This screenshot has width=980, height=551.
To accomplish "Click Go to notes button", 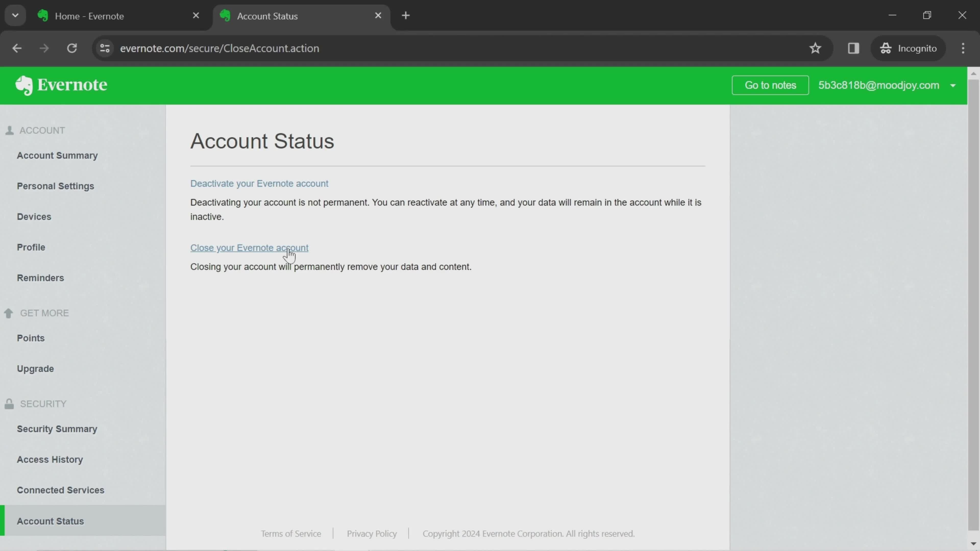I will tap(770, 85).
